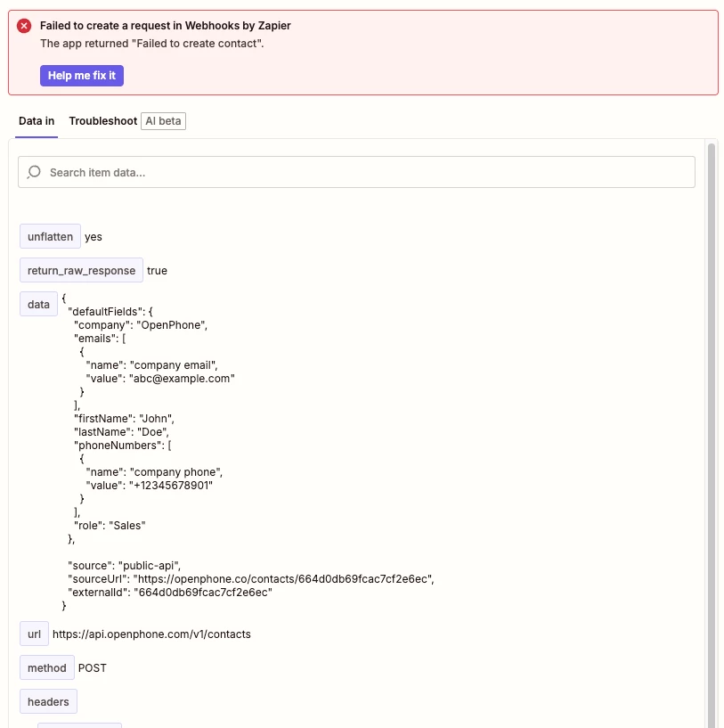The image size is (724, 728).
Task: Click the AI beta badge
Action: tap(163, 121)
